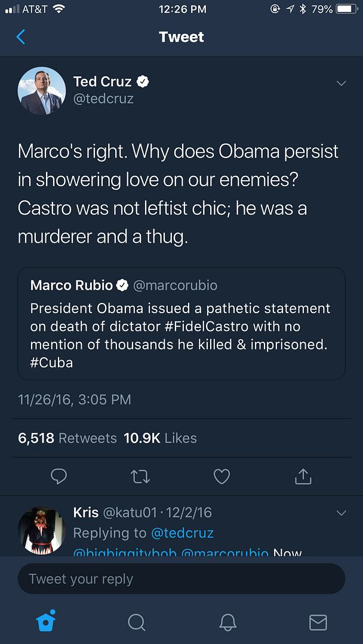
Task: Open the @tedcruz mention link in reply
Action: 182,532
